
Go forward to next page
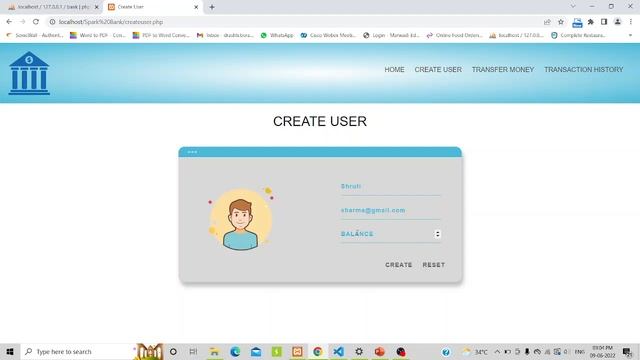22,22
